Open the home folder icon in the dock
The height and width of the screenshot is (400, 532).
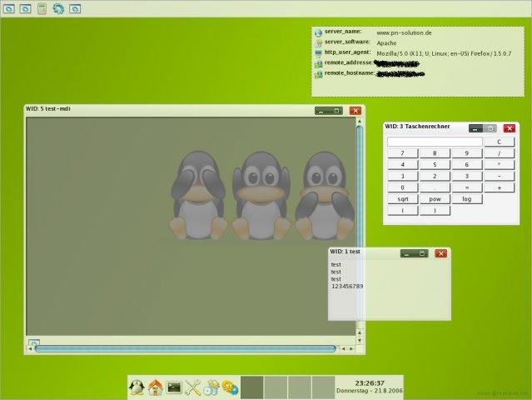(156, 387)
